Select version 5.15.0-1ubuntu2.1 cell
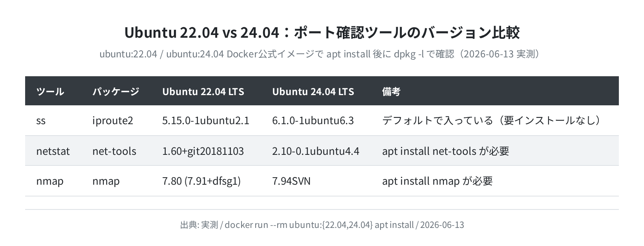644x246 pixels. tap(206, 121)
